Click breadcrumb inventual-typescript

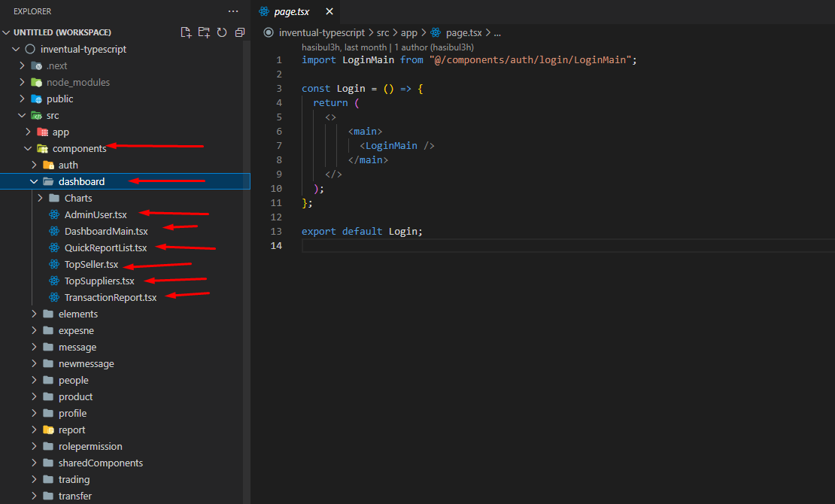tap(322, 32)
